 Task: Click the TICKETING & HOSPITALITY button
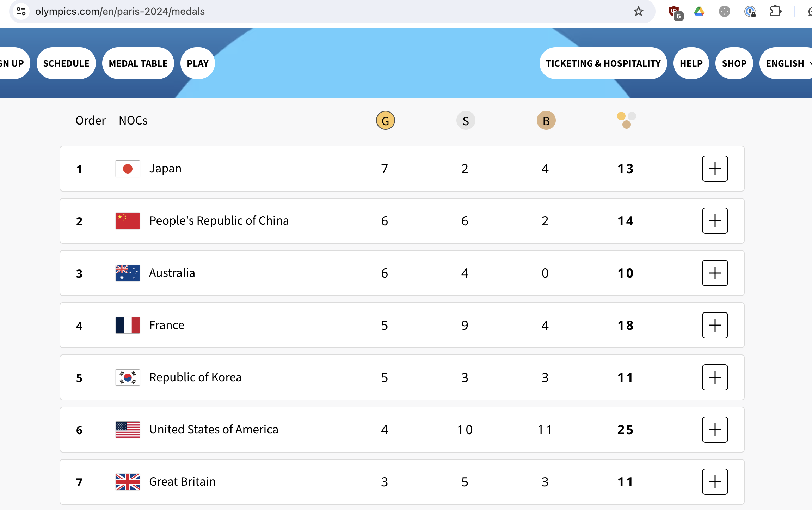(603, 63)
